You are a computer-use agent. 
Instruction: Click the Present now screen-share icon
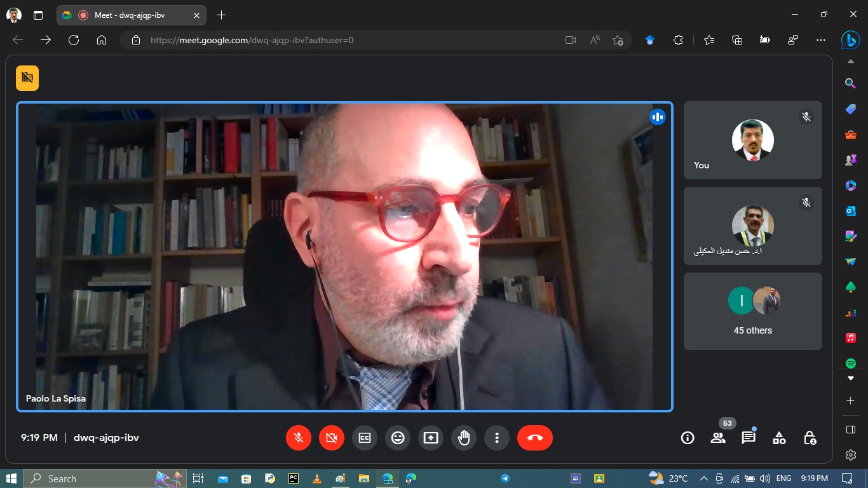[431, 438]
